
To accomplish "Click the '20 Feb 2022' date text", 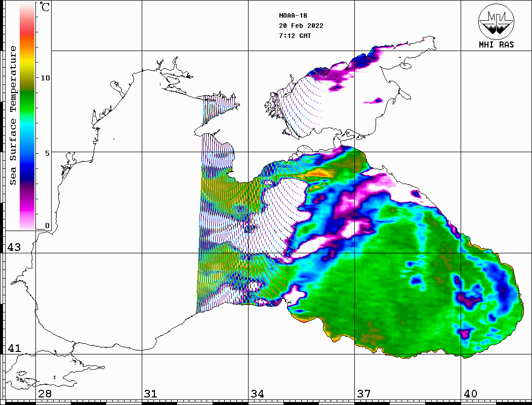I will (x=301, y=26).
